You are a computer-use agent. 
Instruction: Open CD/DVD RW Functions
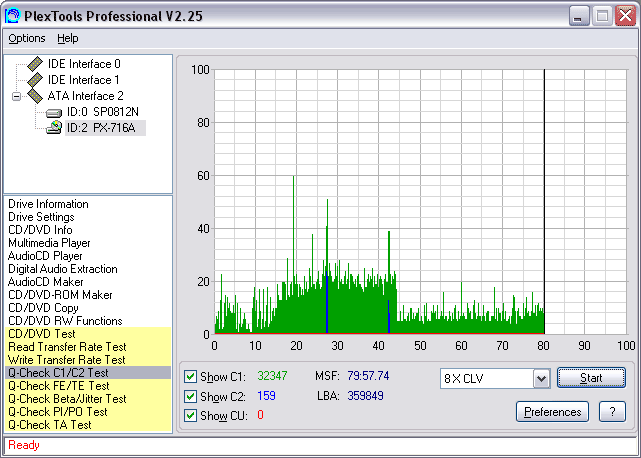65,321
